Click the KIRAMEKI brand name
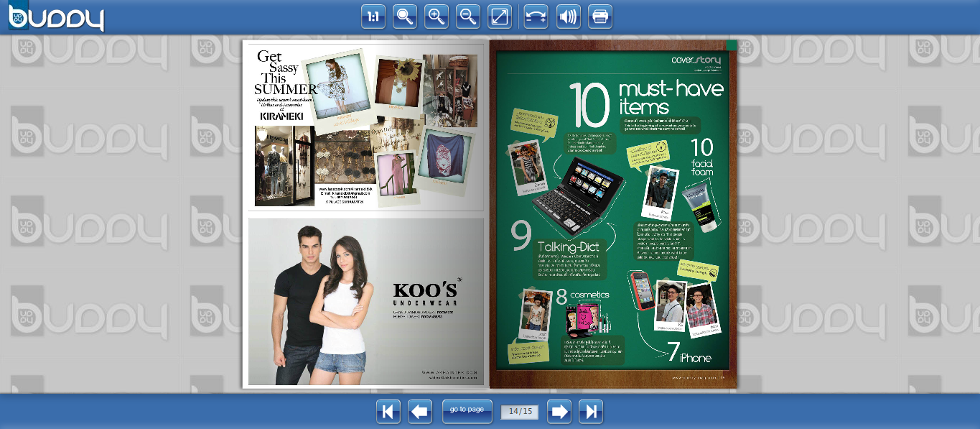Screen dimensions: 980x429 (x=281, y=116)
